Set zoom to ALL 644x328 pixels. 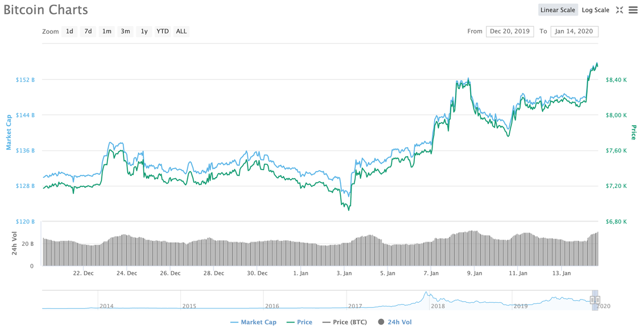(x=181, y=31)
